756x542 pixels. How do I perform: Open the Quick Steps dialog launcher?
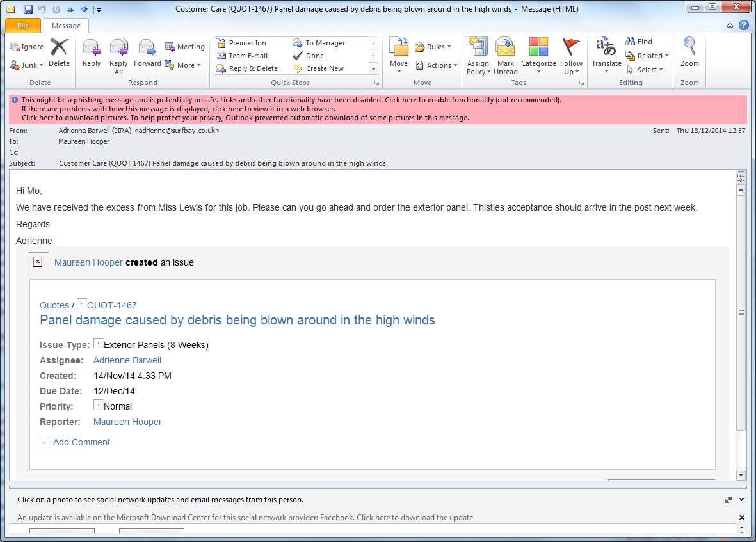click(376, 83)
